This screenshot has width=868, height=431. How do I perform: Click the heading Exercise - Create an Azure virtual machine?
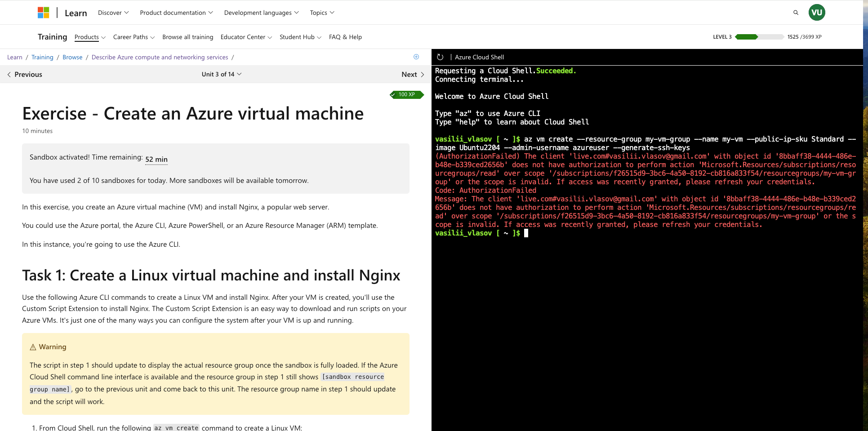point(193,113)
